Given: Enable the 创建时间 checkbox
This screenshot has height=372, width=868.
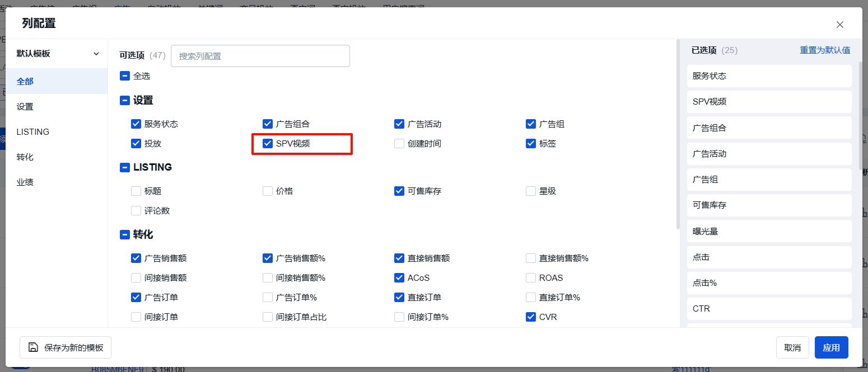Looking at the screenshot, I should point(399,144).
